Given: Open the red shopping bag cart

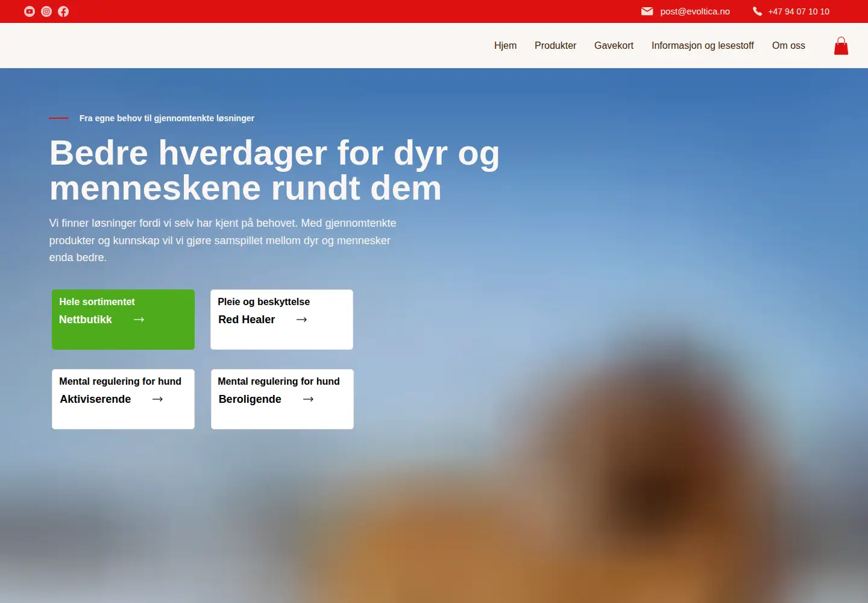Looking at the screenshot, I should pos(841,46).
